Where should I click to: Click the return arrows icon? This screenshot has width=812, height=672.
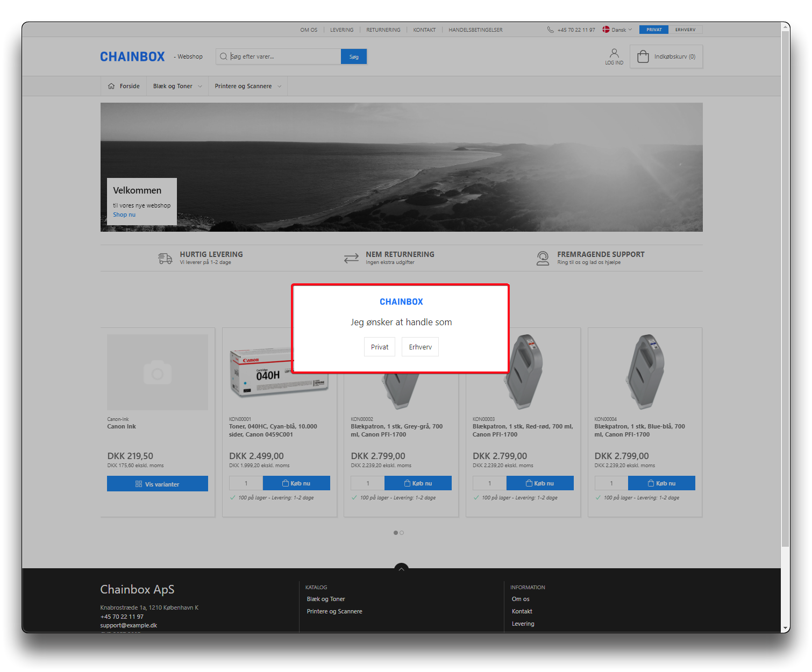[351, 259]
